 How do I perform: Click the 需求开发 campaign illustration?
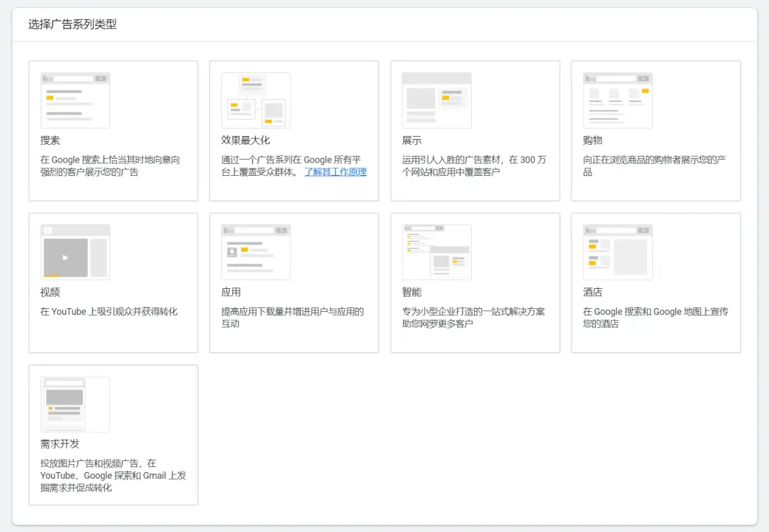[75, 404]
